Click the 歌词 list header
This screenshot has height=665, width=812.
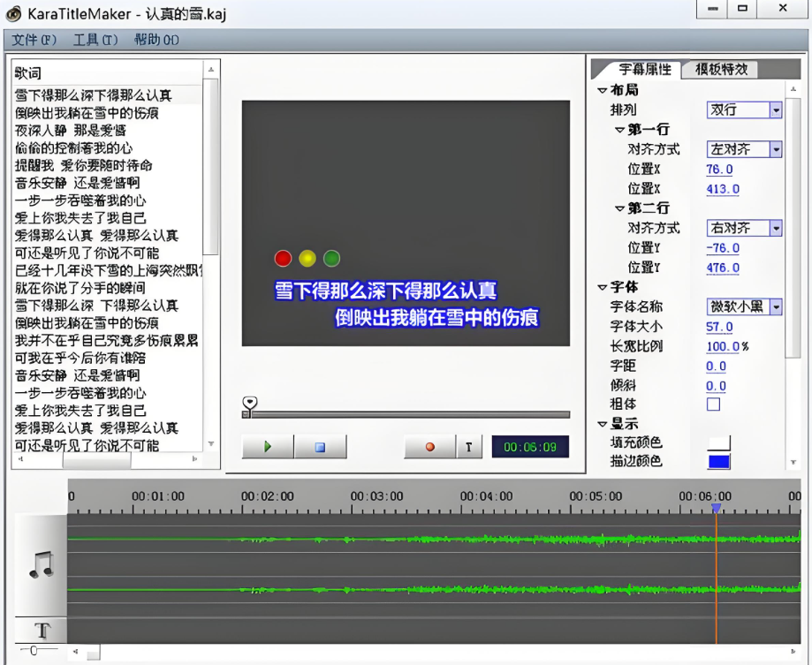108,73
